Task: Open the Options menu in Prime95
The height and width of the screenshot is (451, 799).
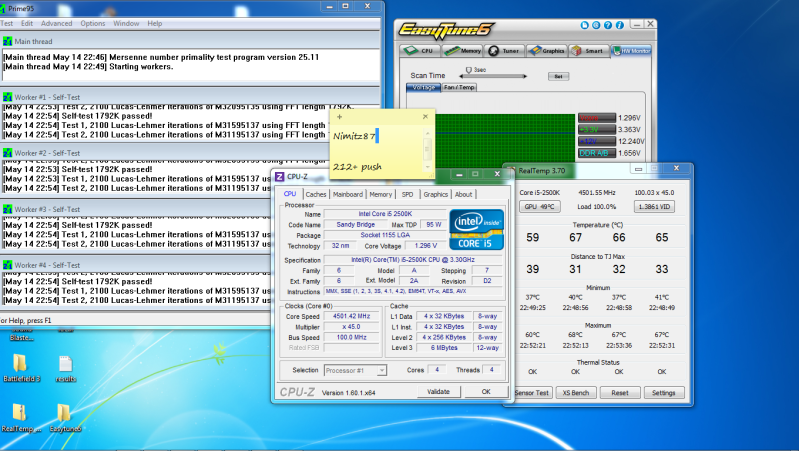Action: 93,23
